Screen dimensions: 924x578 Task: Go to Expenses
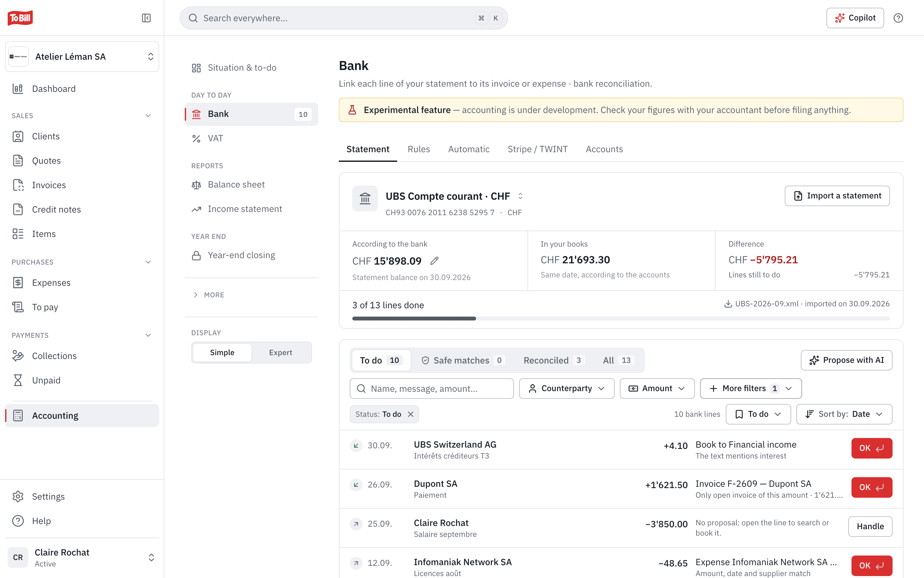82,283
